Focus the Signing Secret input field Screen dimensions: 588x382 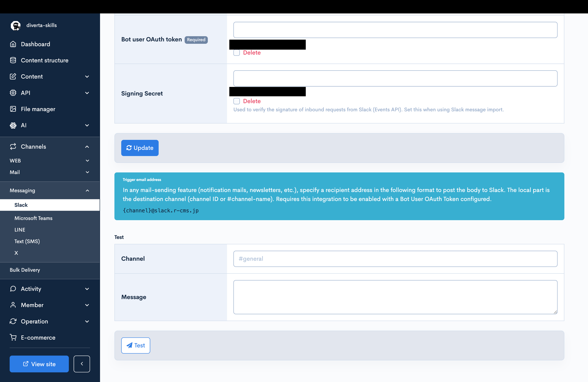coord(395,78)
